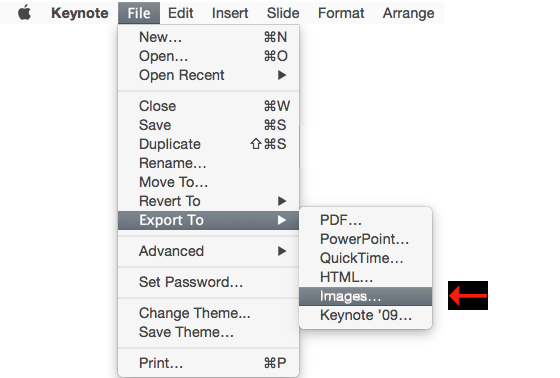This screenshot has width=560, height=378.
Task: Open the Format menu
Action: (x=341, y=13)
